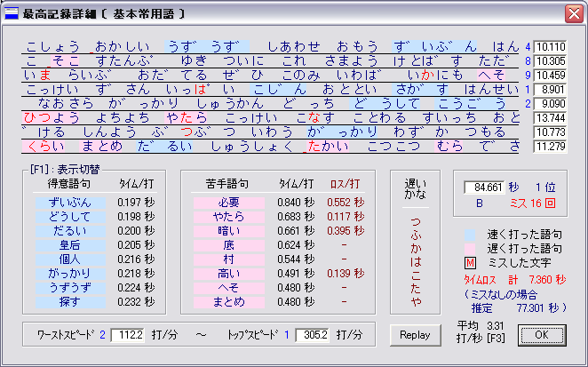588x367 pixels.
Task: Click the first row time box 10.110
Action: coord(551,46)
